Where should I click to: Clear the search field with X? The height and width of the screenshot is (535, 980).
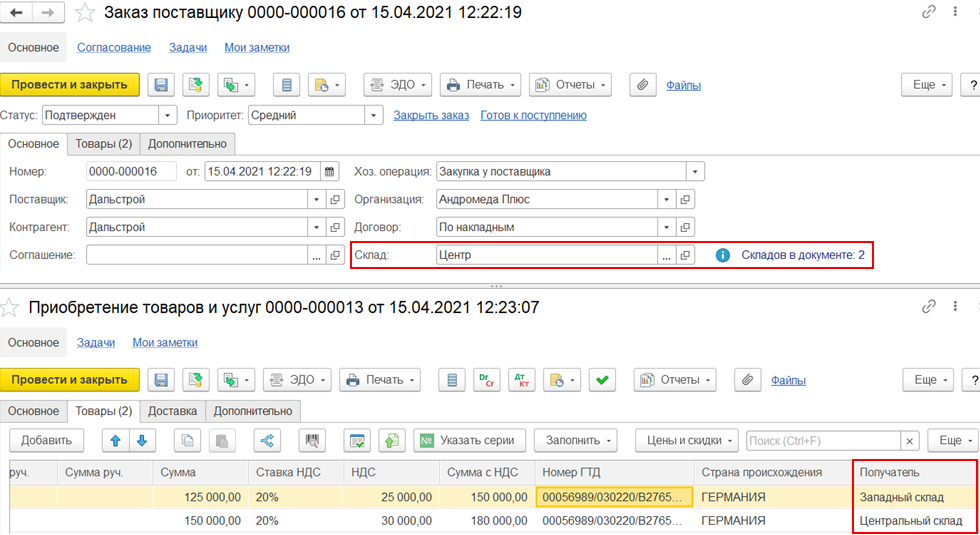909,441
